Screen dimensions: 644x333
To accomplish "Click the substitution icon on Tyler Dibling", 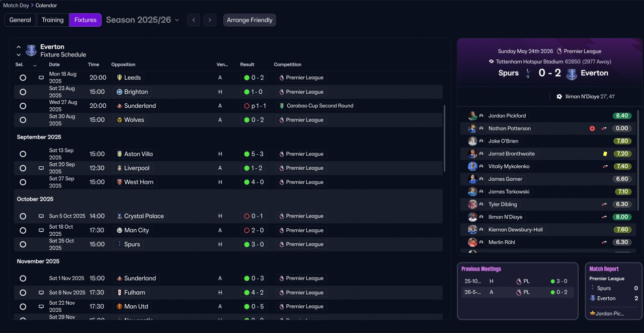I will (604, 205).
